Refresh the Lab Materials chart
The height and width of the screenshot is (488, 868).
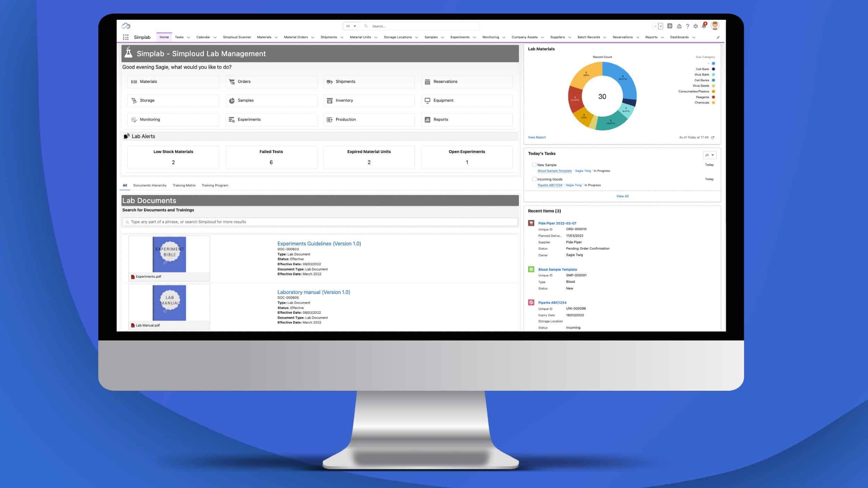[x=713, y=137]
